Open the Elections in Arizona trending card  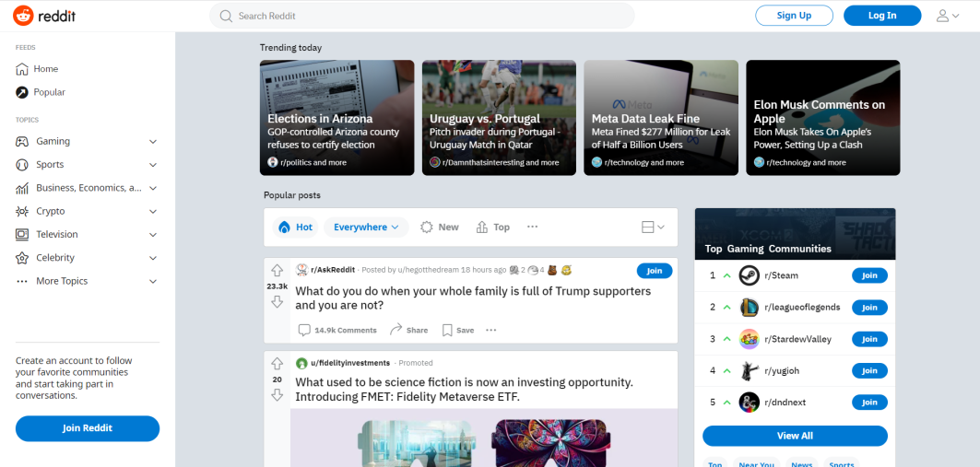[x=337, y=117]
